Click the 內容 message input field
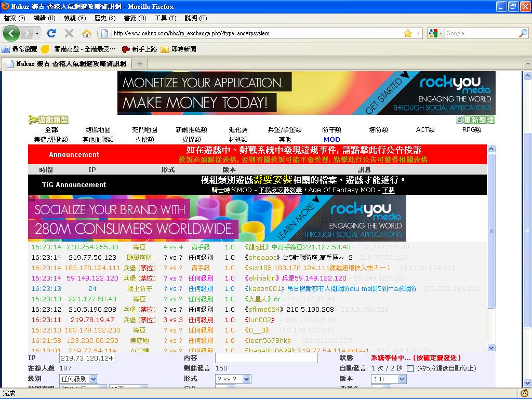The width and height of the screenshot is (532, 399). (266, 358)
